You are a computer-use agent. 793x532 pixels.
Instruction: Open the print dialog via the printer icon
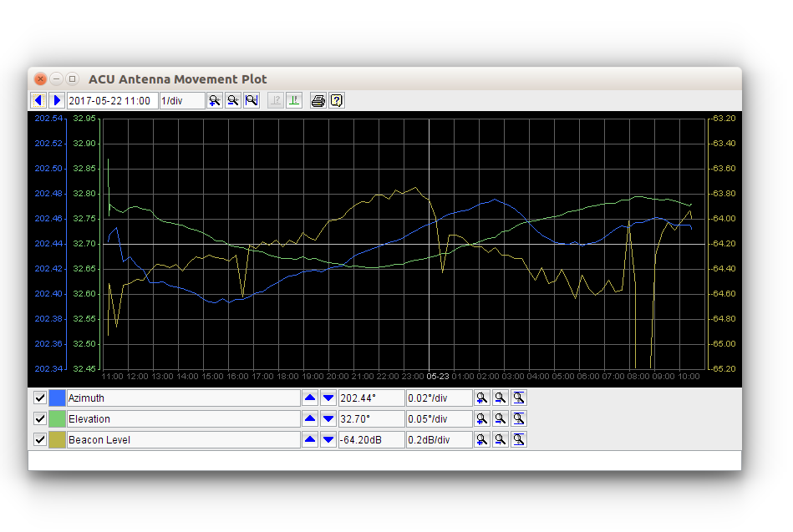click(318, 100)
